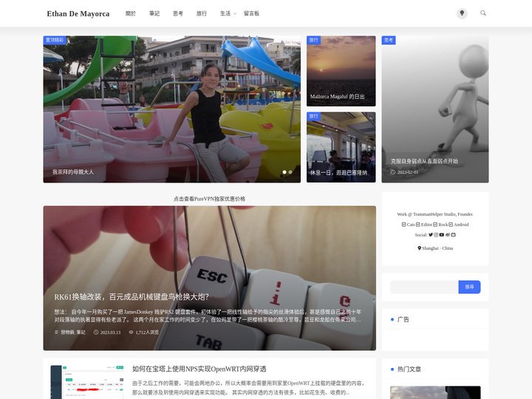
Task: Open the Weibo social profile icon
Action: (448, 235)
